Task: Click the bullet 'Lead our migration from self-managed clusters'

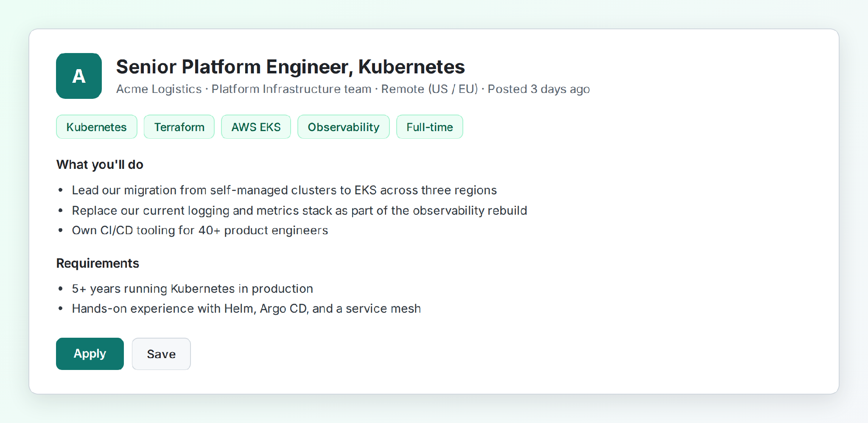Action: 284,190
